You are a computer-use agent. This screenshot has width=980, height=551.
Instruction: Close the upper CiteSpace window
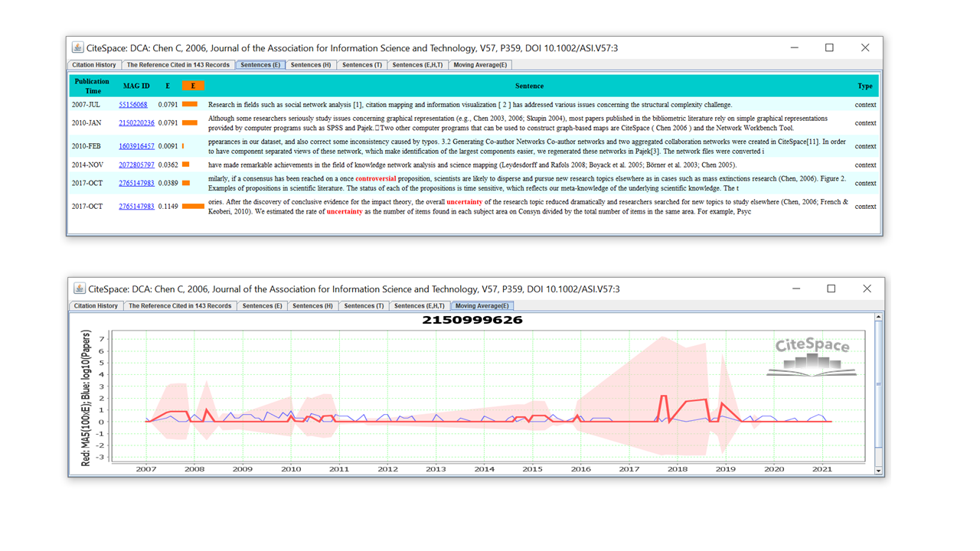[865, 47]
